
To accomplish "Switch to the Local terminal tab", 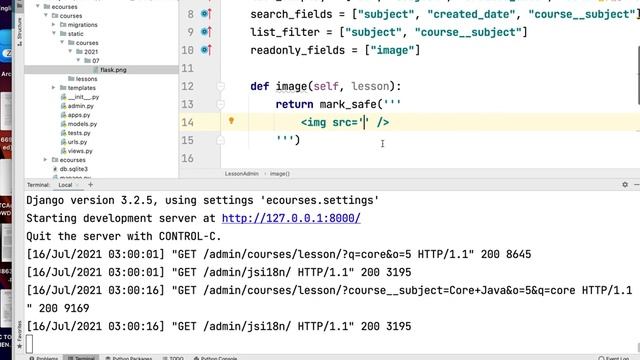I will (65, 185).
